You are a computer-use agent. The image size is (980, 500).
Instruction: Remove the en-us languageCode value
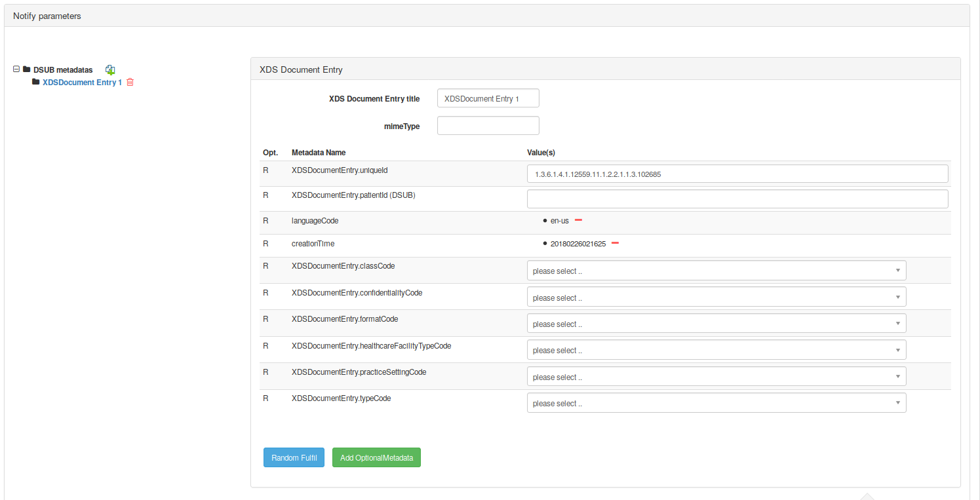pos(578,221)
